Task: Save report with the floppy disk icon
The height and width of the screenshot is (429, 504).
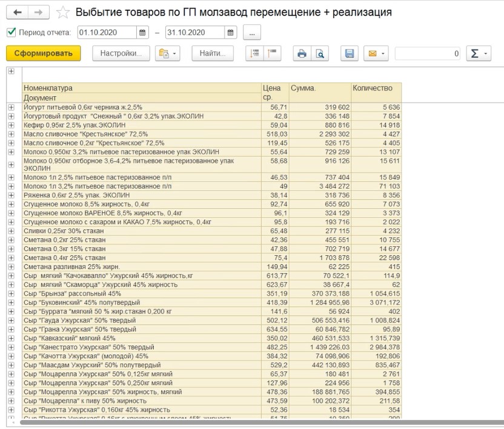Action: (350, 53)
